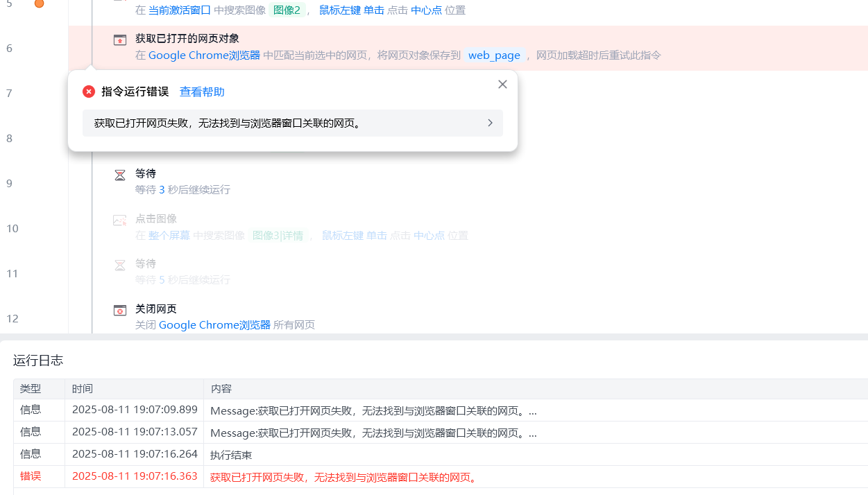The image size is (868, 495).
Task: Click line number 9 in the gutter
Action: point(10,183)
